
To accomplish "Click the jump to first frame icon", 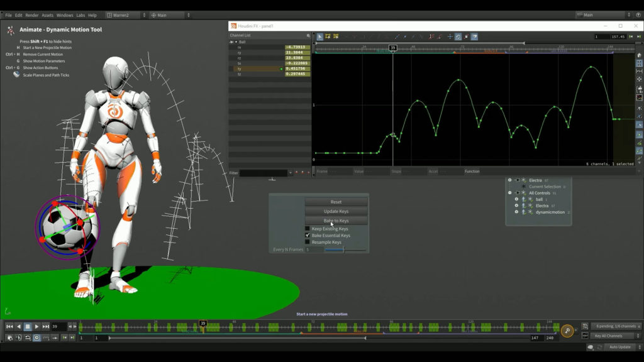I will [x=9, y=326].
